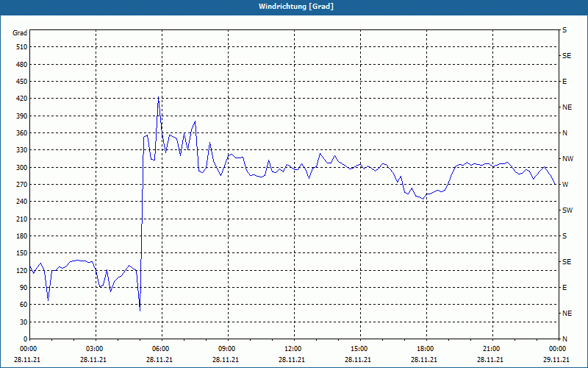Screen dimensions: 588x368
Task: Click the 12:00 time label
Action: point(293,349)
